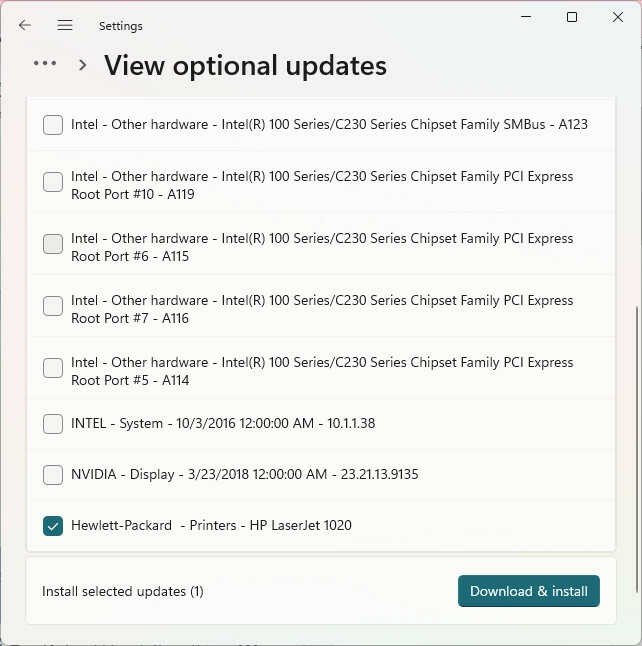Screen dimensions: 642x646
Task: Check the Chipset Family SMBus A123 checkbox
Action: [53, 125]
